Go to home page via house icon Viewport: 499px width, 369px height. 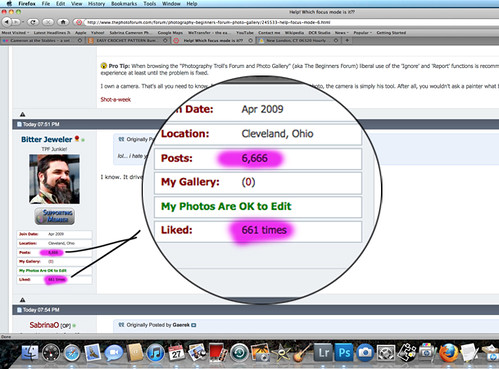(x=63, y=22)
